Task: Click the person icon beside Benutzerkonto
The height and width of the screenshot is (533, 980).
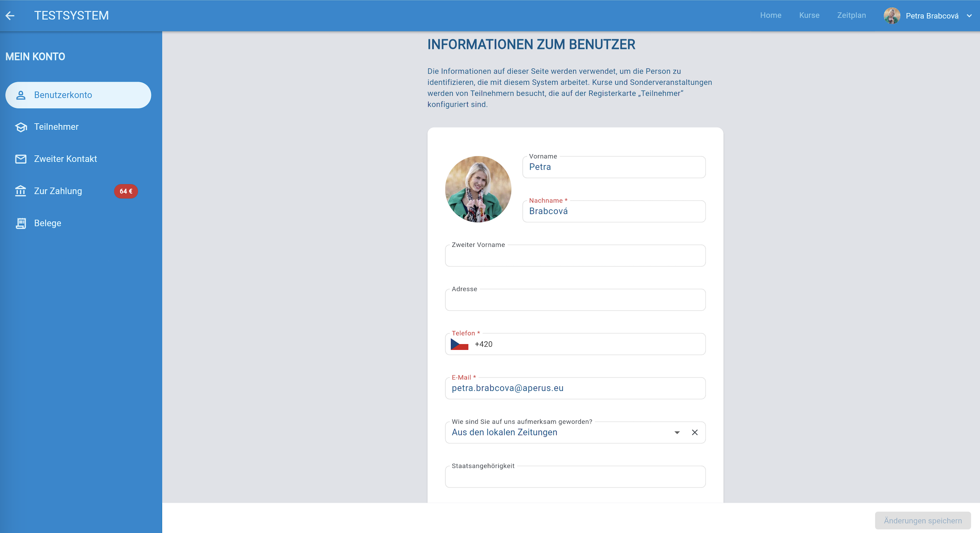Action: 21,95
